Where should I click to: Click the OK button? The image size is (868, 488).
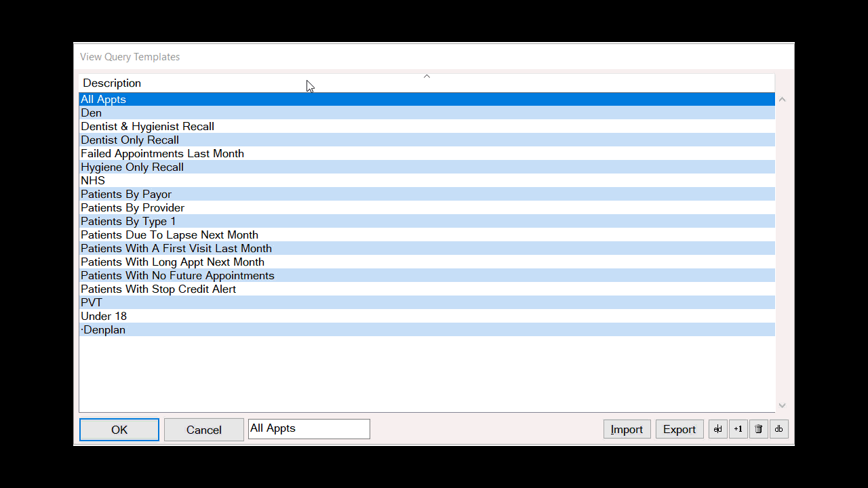119,430
